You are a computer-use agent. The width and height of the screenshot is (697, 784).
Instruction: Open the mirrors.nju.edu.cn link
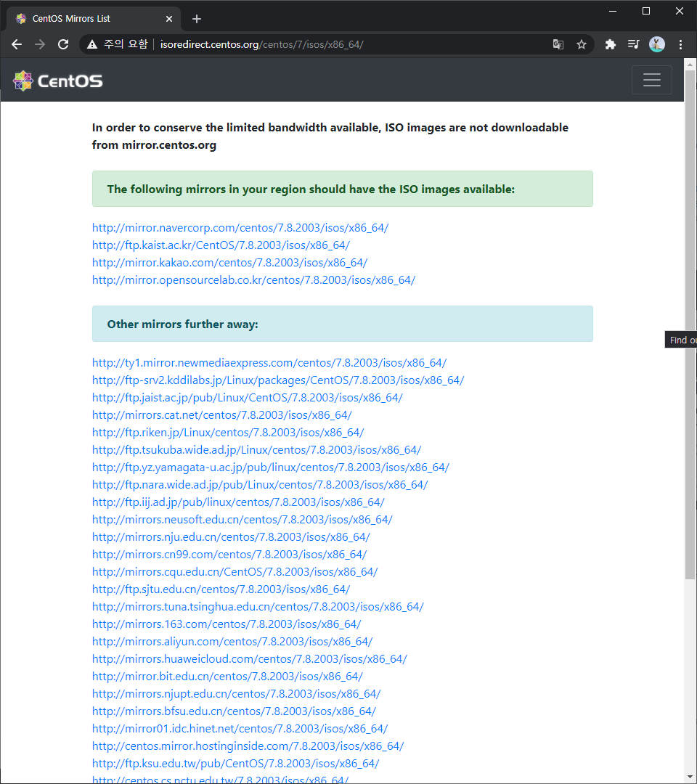click(x=231, y=537)
